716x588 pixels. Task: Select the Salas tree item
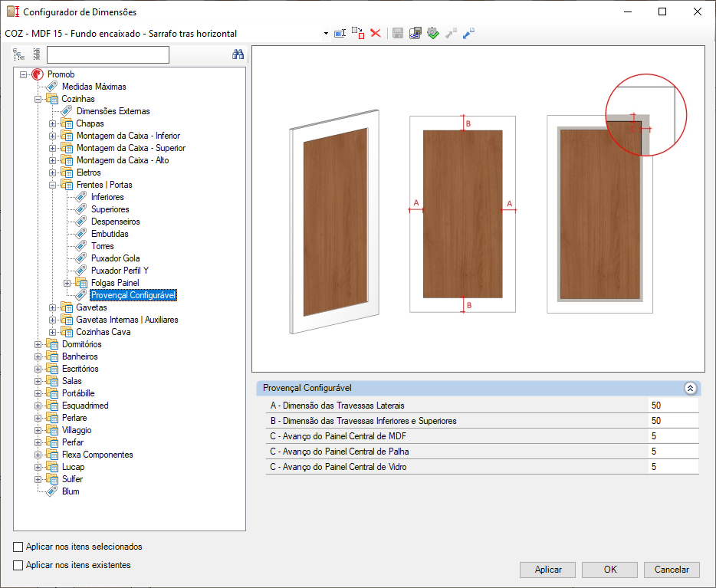[72, 381]
